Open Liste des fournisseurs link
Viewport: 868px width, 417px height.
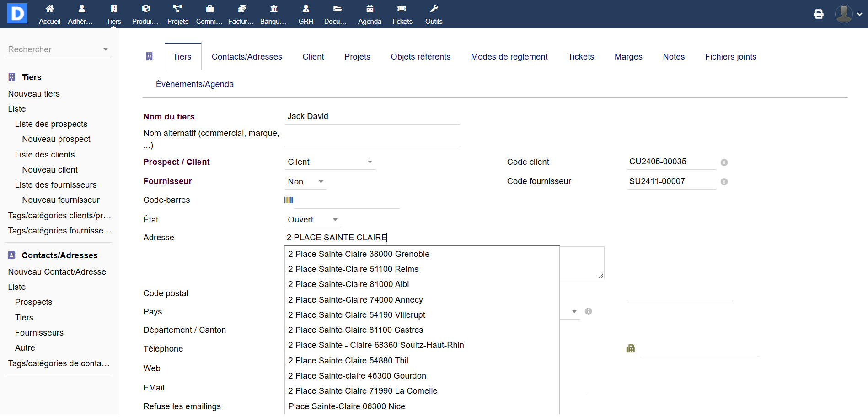point(56,185)
